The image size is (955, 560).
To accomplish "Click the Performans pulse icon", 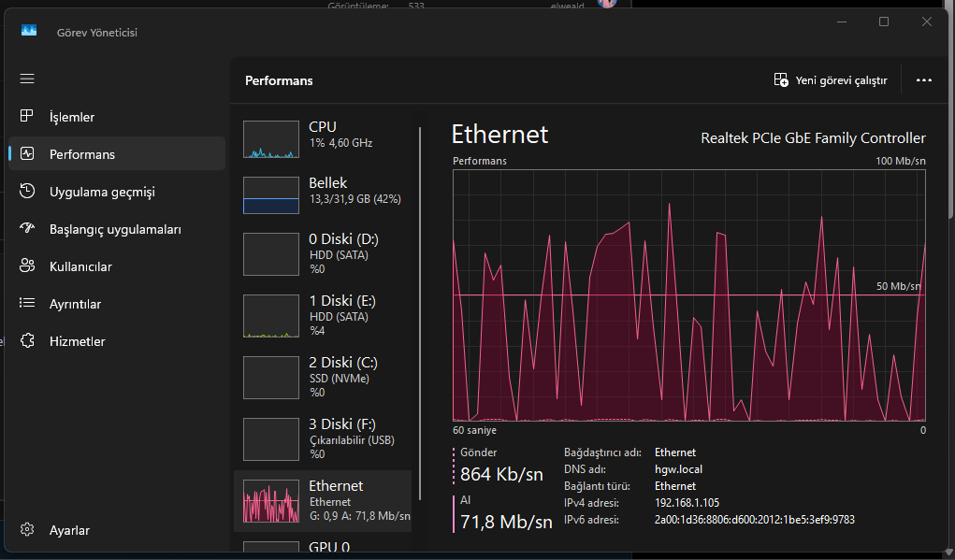I will [27, 153].
